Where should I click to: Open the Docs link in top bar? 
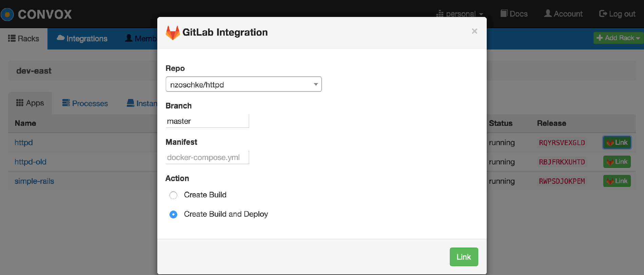(x=514, y=14)
